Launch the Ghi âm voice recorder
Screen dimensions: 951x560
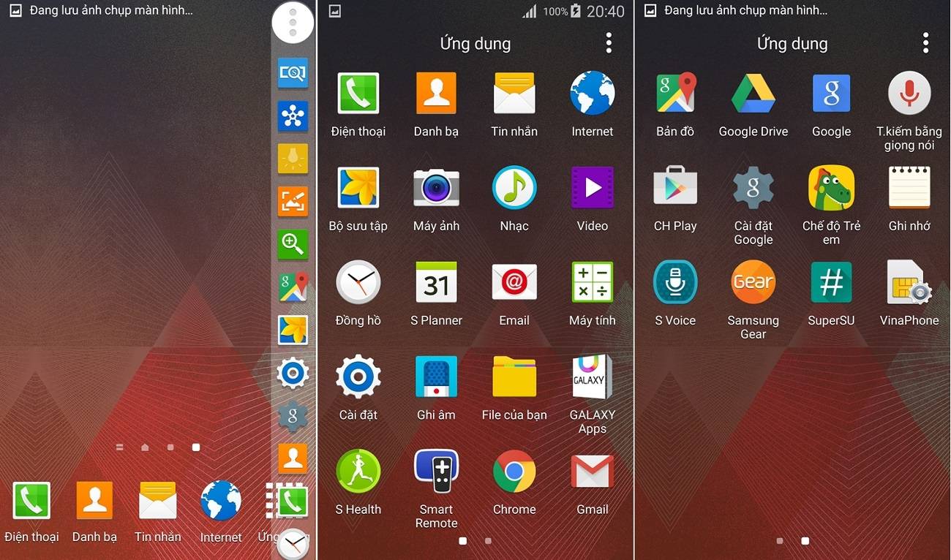[x=436, y=377]
